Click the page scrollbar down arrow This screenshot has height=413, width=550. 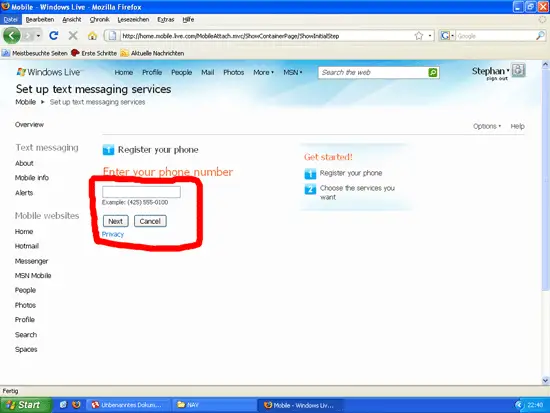(x=545, y=380)
